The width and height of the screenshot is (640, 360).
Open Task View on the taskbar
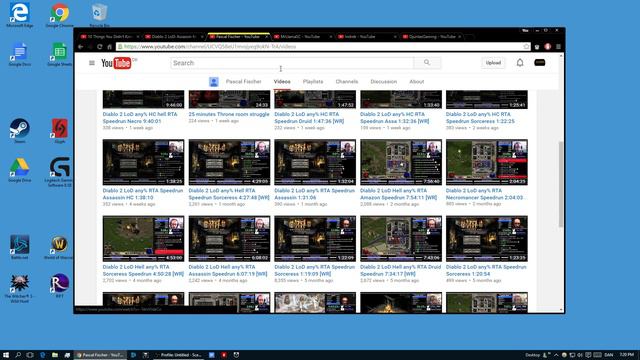click(x=30, y=355)
